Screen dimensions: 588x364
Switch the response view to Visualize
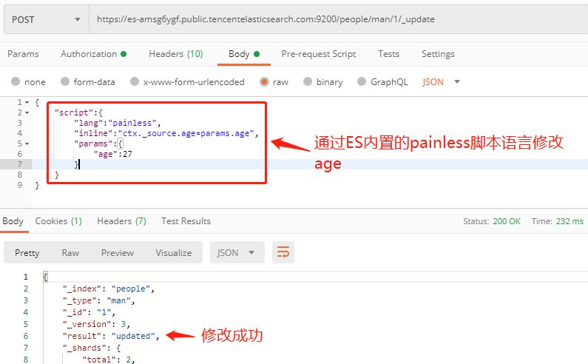point(174,253)
